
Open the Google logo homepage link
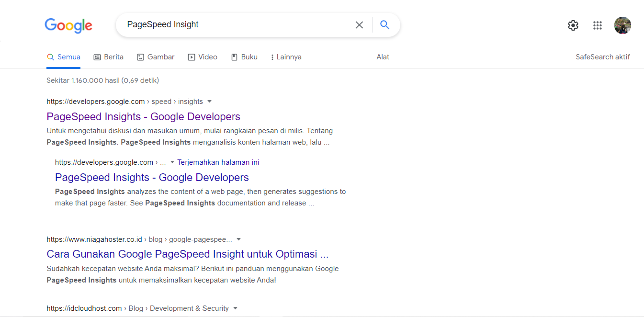(x=68, y=25)
